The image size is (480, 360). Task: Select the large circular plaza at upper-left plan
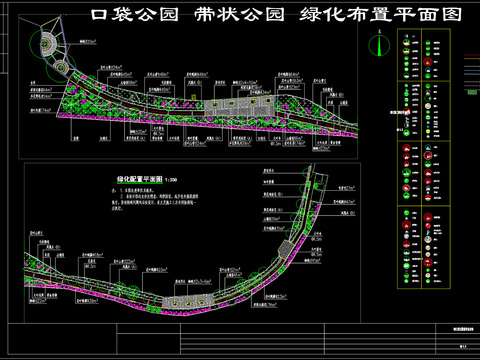pyautogui.click(x=46, y=43)
